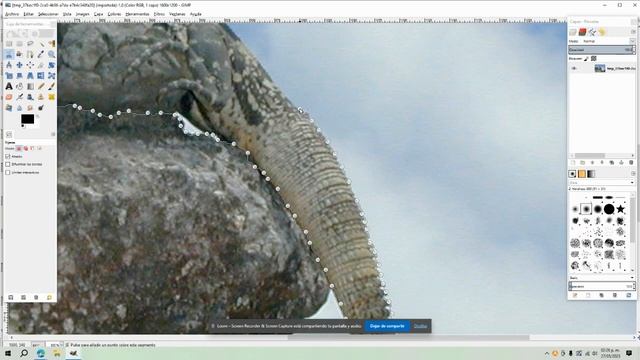
Task: Open the tool options tab configuration menu
Action: coord(53,134)
